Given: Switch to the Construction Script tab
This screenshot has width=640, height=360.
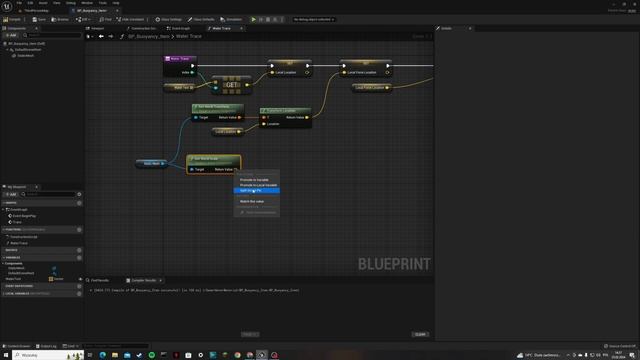Looking at the screenshot, I should tap(141, 29).
